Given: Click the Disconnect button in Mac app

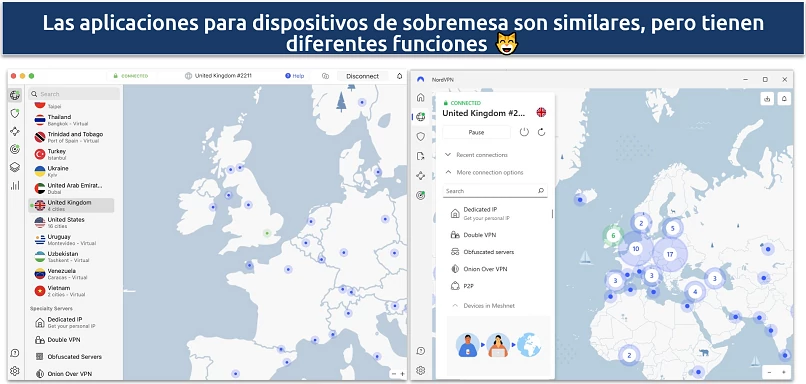Looking at the screenshot, I should click(x=362, y=76).
